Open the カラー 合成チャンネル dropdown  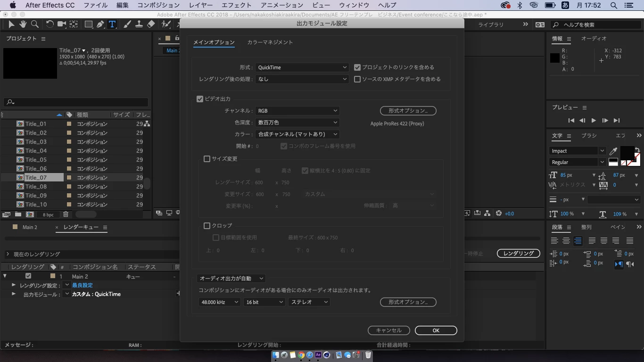click(x=297, y=134)
